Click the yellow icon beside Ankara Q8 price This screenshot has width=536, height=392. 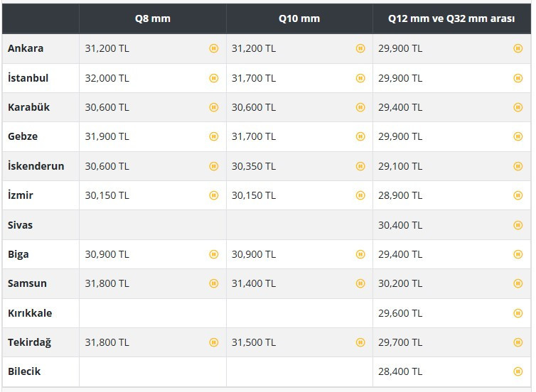point(213,48)
